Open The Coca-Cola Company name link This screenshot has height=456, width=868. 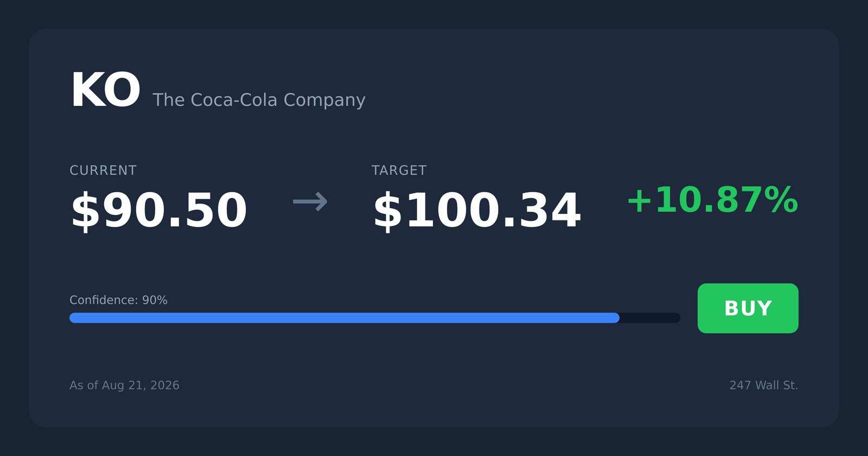[259, 100]
